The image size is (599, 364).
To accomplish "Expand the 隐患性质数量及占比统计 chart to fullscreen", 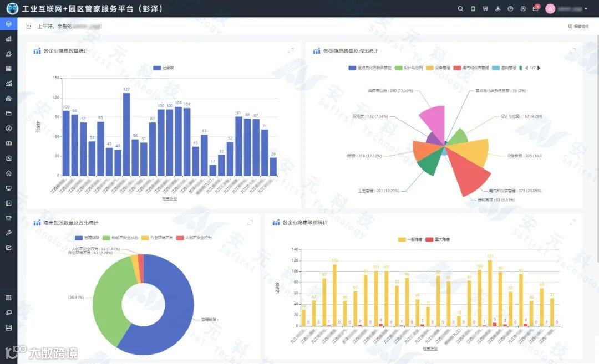I will (x=250, y=223).
